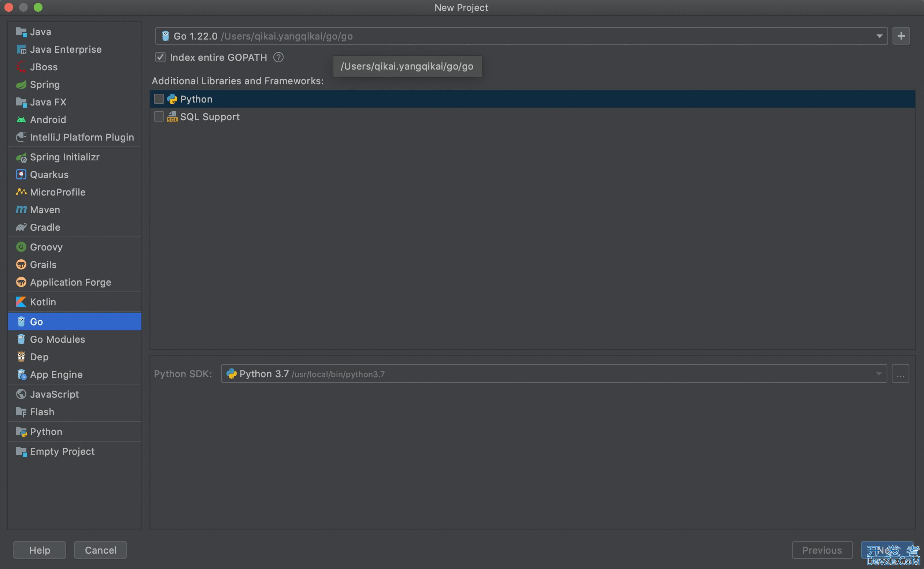
Task: Select Go Modules project type
Action: 74,339
